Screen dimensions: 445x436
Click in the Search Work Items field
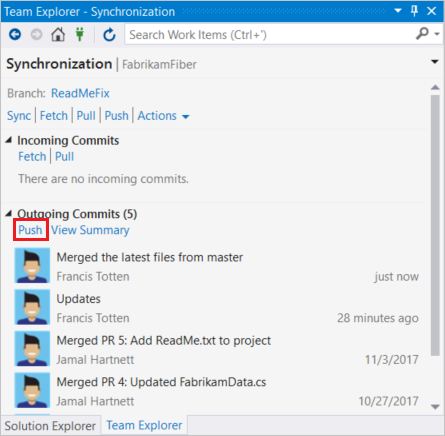pyautogui.click(x=270, y=35)
